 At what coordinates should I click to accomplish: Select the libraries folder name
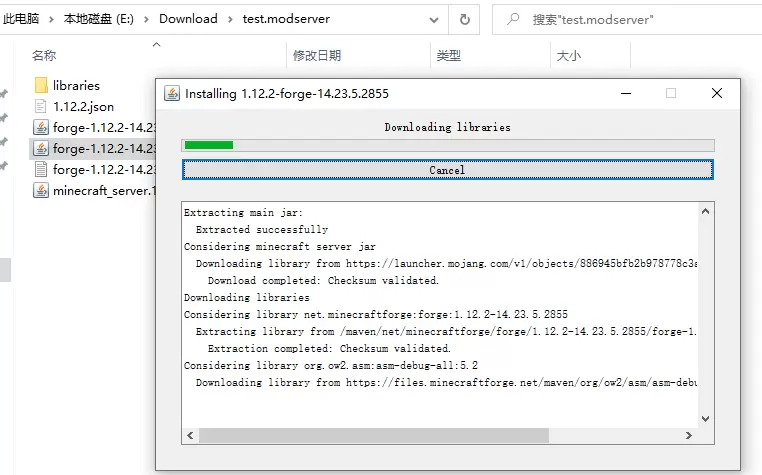[x=76, y=86]
